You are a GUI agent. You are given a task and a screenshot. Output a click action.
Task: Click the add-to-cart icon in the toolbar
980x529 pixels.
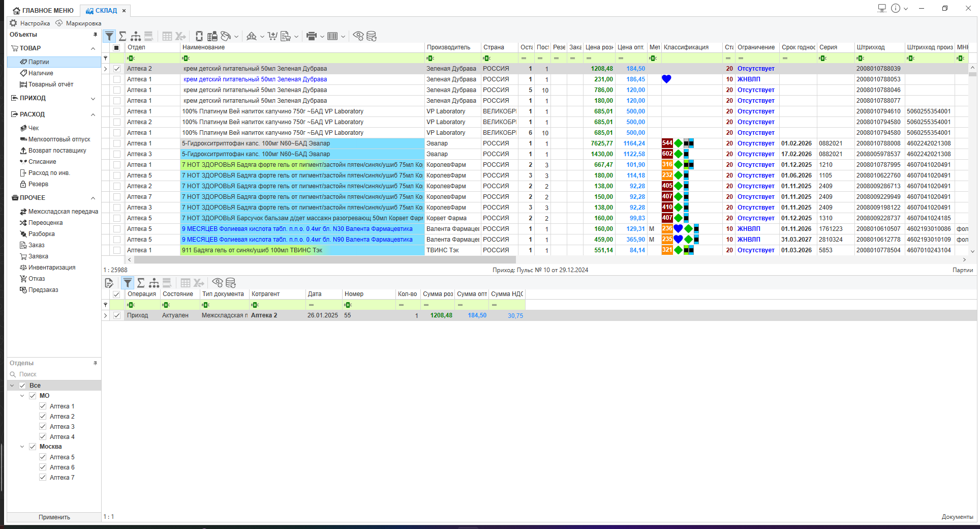tap(272, 36)
